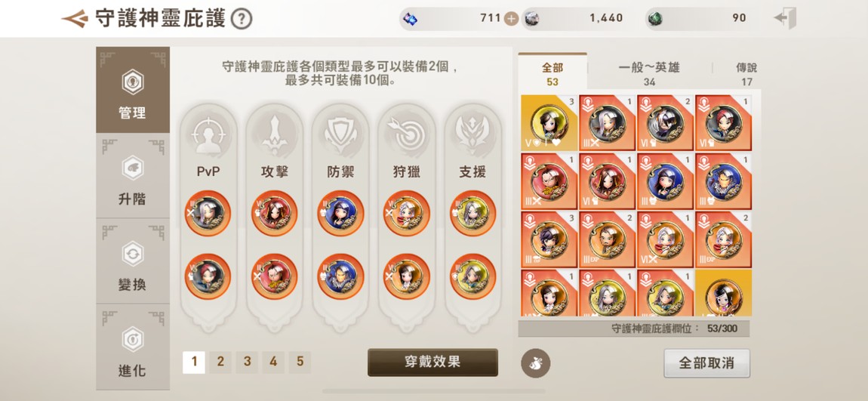This screenshot has height=401, width=868.
Task: Switch to the 升階 sidebar tab
Action: (x=133, y=175)
